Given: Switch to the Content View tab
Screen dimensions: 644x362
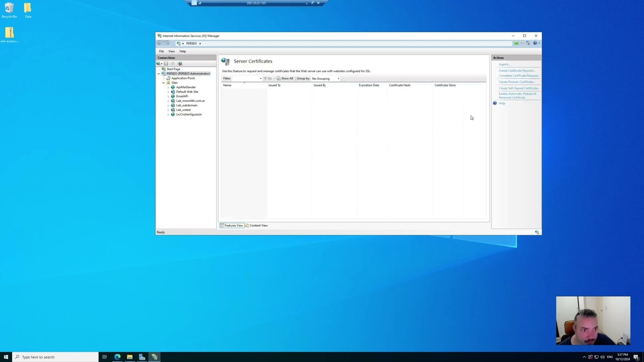Looking at the screenshot, I should (256, 225).
